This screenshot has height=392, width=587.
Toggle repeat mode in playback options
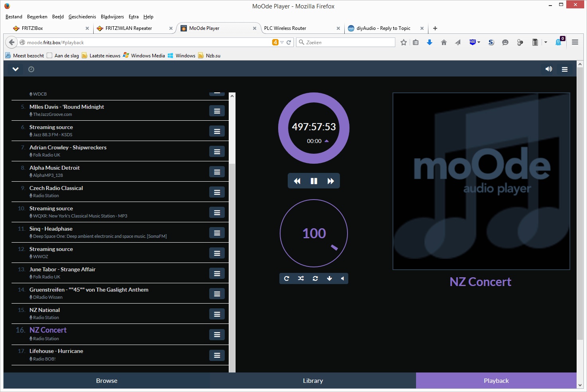coord(287,278)
